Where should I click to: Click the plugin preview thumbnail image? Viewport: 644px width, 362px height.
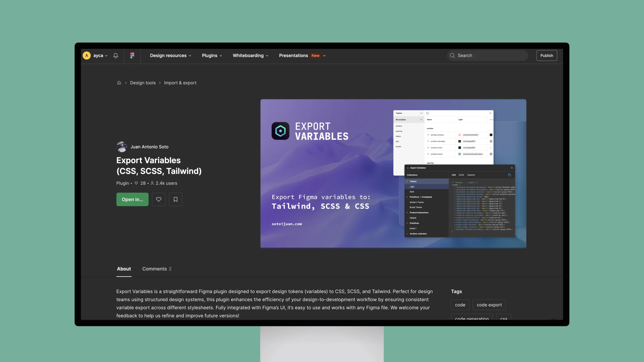[x=393, y=173]
